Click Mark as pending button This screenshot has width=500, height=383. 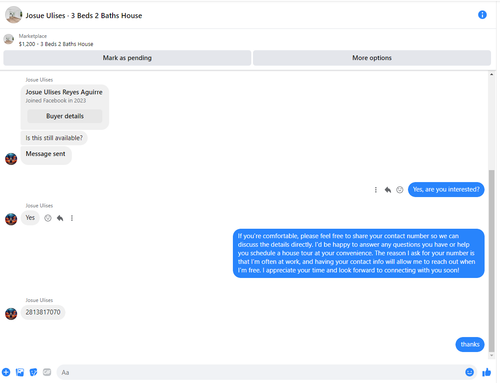[x=127, y=58]
